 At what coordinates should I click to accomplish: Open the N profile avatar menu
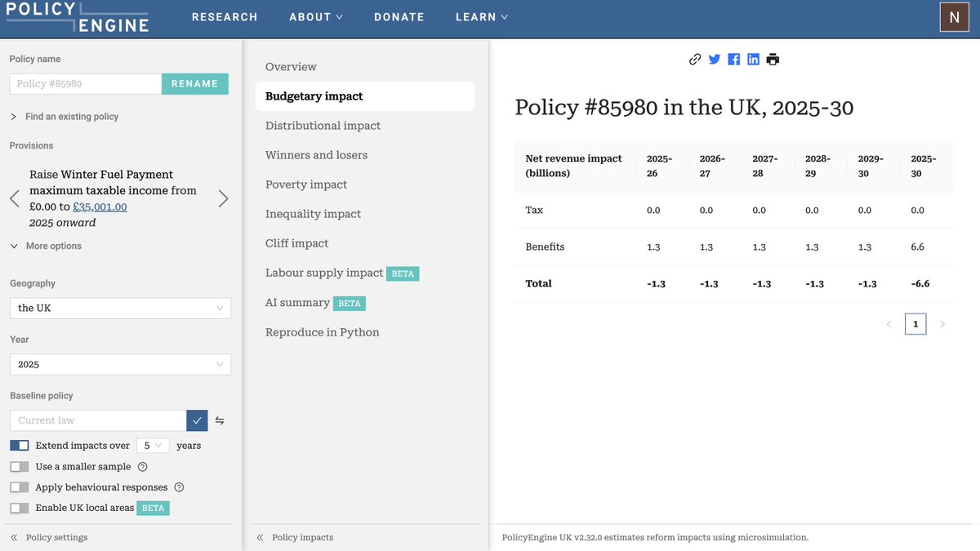coord(954,16)
